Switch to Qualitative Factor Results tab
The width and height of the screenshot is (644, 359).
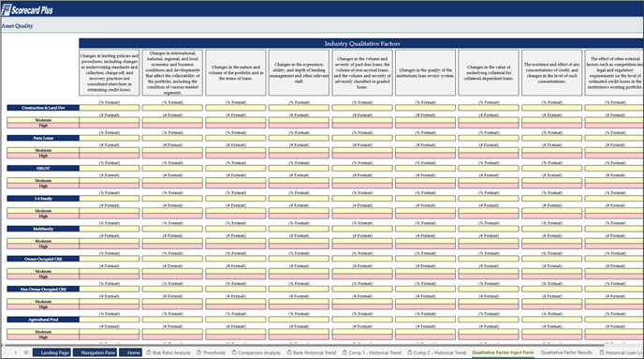click(566, 352)
